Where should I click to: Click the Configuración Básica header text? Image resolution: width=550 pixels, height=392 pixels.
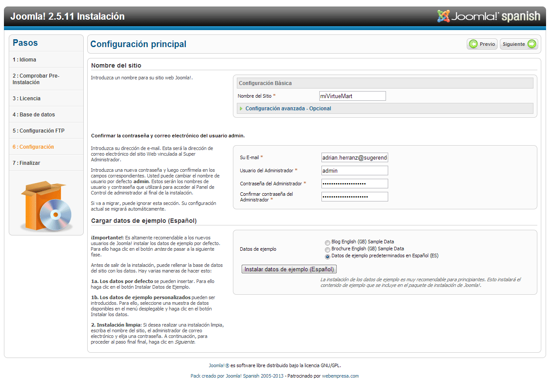[265, 83]
